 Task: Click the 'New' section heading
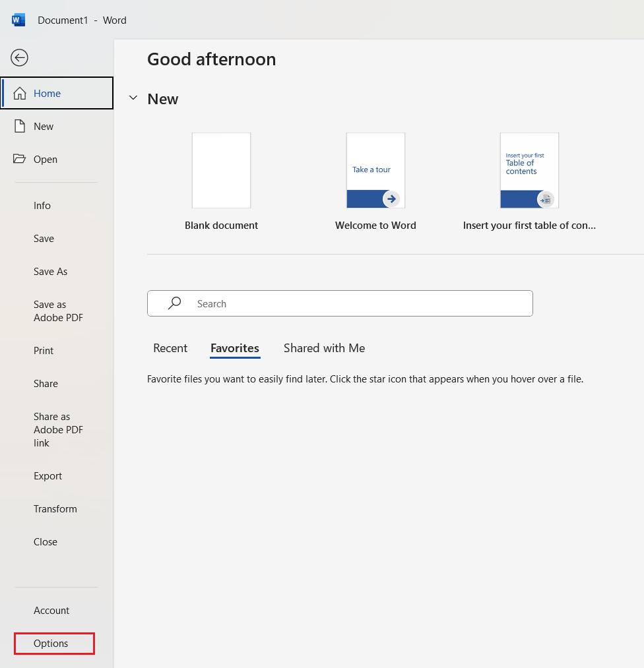(x=163, y=99)
